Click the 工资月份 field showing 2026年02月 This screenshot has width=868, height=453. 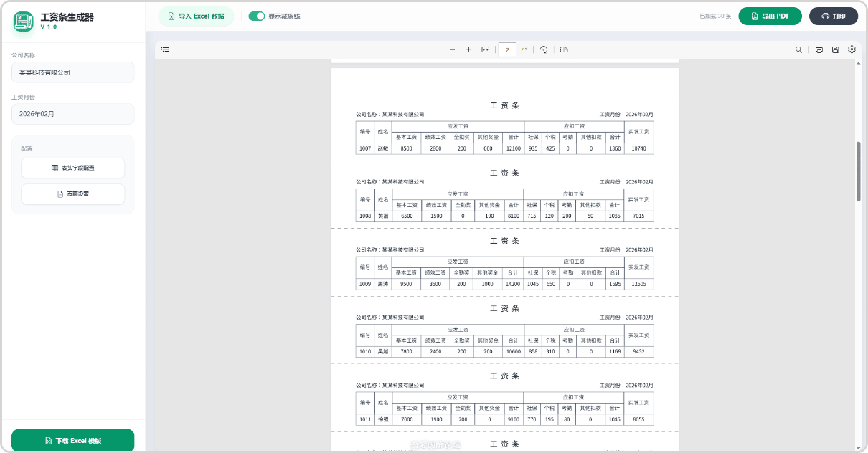point(72,114)
